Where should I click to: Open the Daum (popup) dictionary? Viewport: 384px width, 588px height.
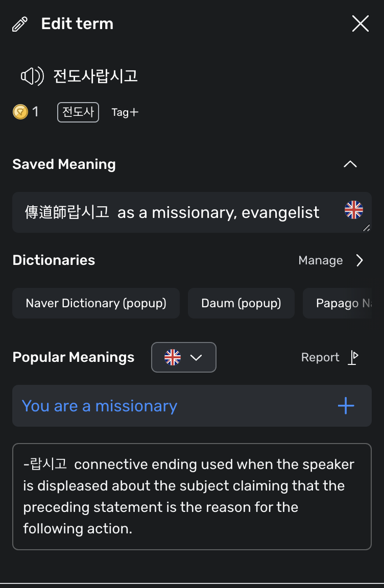point(241,303)
